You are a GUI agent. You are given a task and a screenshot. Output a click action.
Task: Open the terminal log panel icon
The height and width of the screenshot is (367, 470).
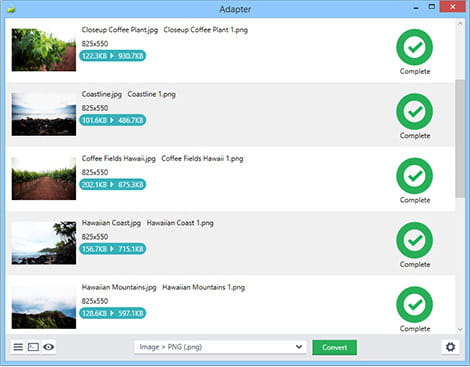pos(33,347)
